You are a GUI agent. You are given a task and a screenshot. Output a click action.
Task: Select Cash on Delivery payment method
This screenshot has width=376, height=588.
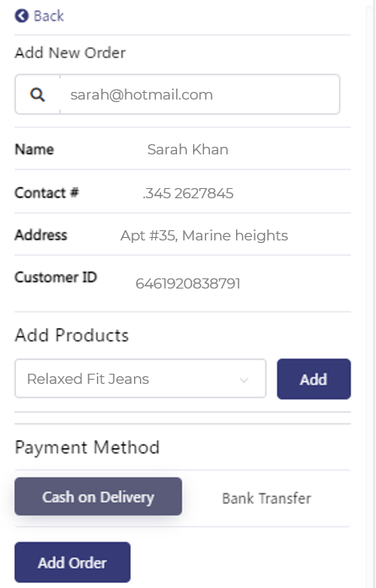99,497
